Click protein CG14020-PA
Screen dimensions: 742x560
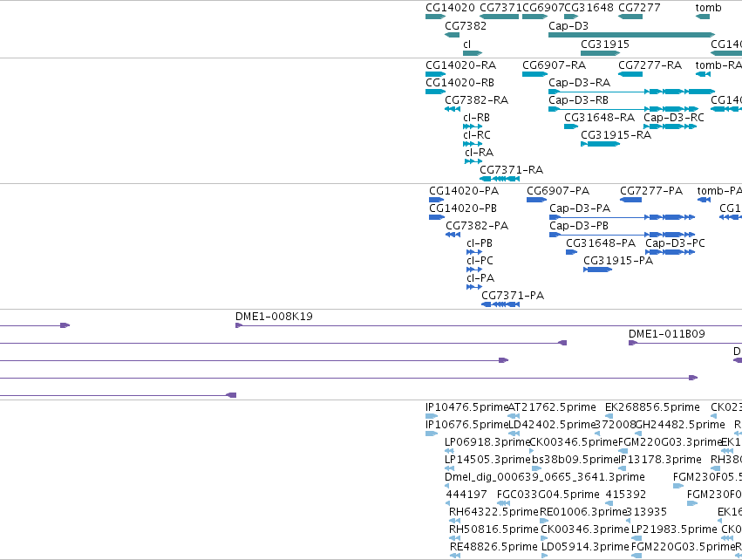[436, 200]
